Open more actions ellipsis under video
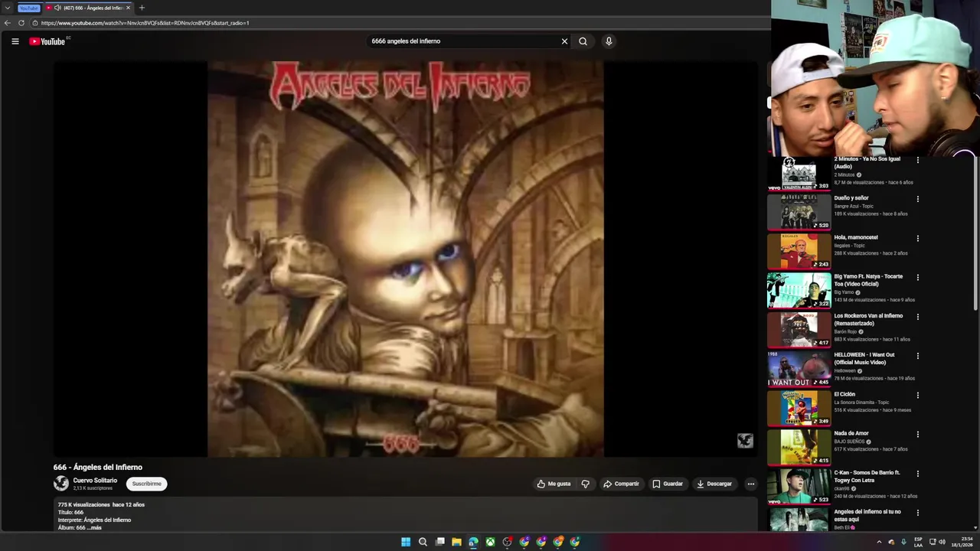Viewport: 980px width, 551px height. tap(750, 484)
